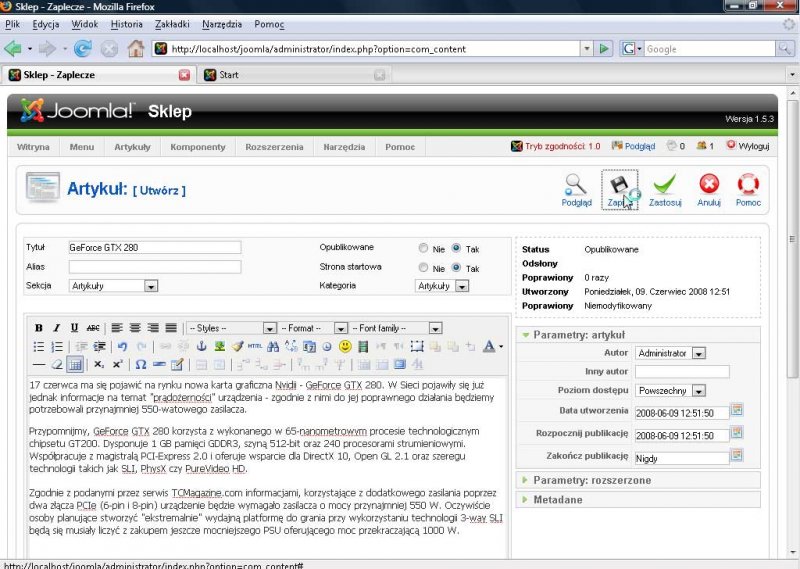Click the undo arrow in the editor

[122, 346]
